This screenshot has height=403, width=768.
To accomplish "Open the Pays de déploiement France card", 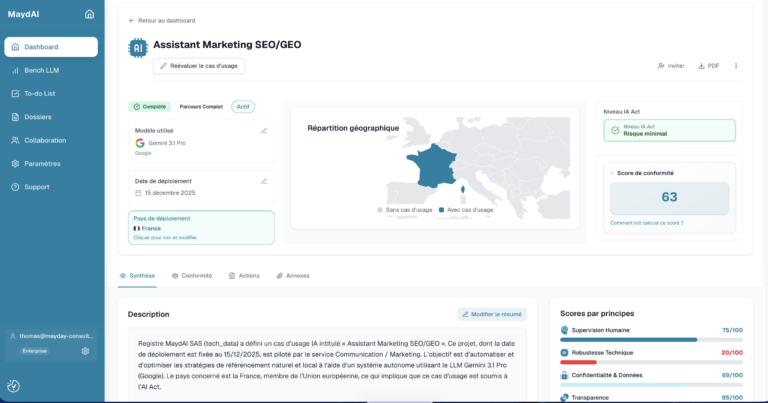I will pos(201,228).
